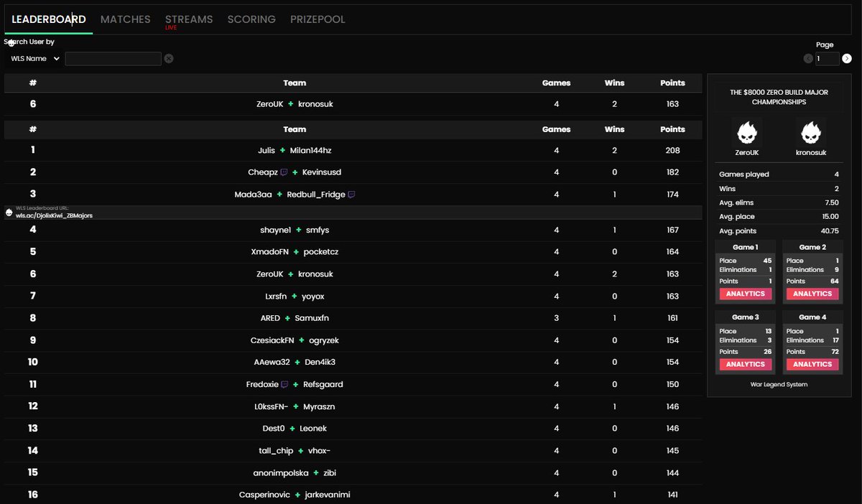862x504 pixels.
Task: Select rank 6 ZeroUK + kronosuk in lower table
Action: (x=353, y=274)
